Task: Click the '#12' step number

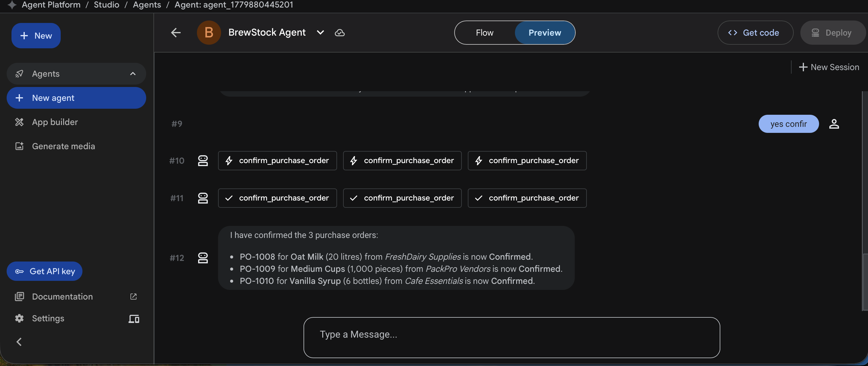Action: click(x=177, y=258)
